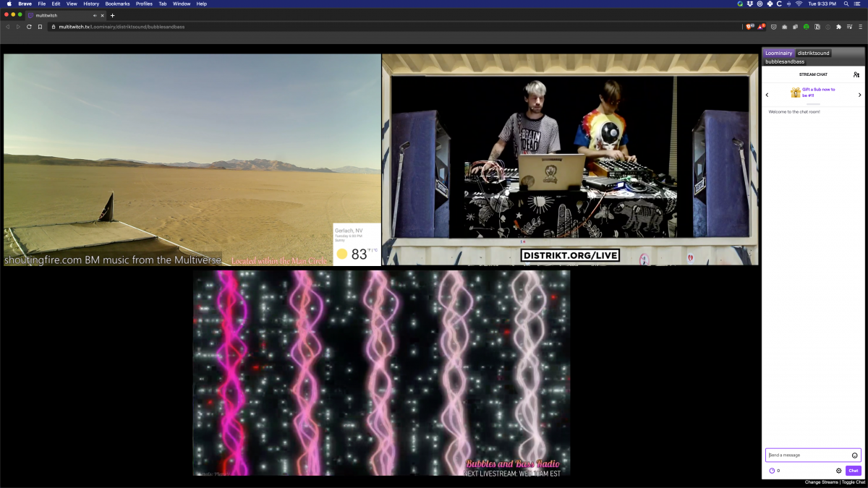Go forward in browser history

[18, 27]
